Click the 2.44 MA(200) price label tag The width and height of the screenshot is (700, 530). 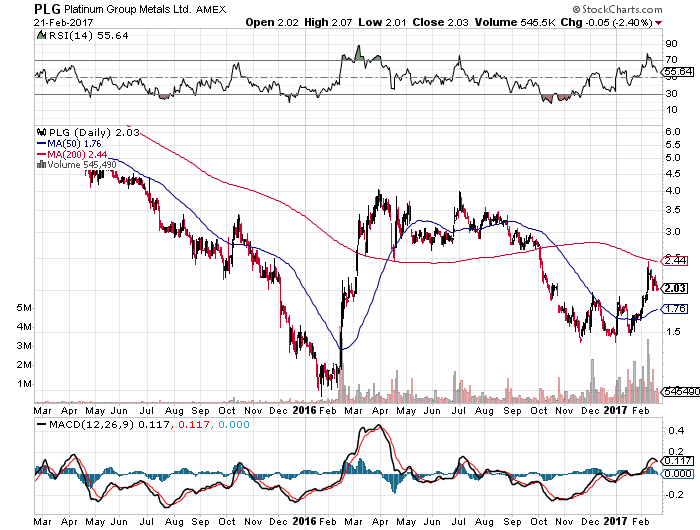coord(674,260)
